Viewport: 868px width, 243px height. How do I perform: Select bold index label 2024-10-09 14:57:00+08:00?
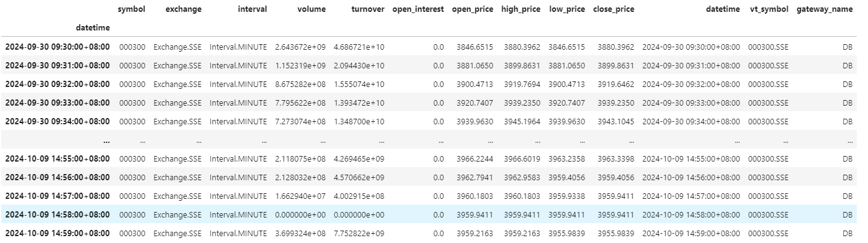pyautogui.click(x=58, y=196)
